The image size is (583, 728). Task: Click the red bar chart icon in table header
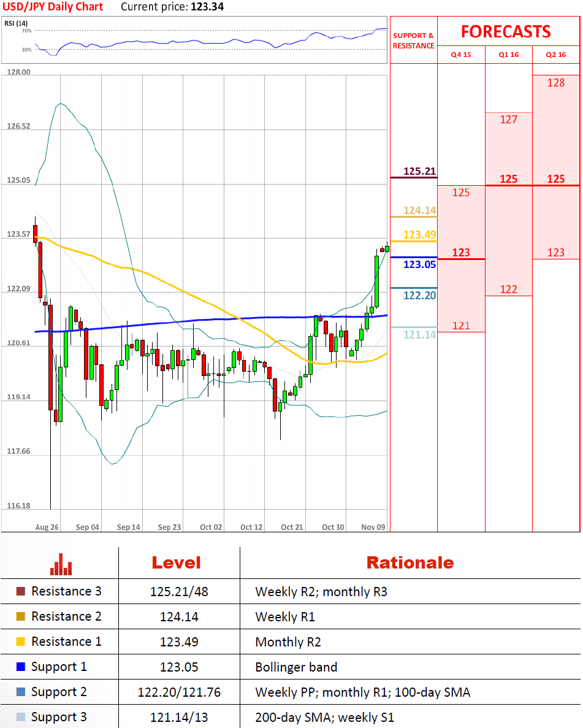(61, 564)
